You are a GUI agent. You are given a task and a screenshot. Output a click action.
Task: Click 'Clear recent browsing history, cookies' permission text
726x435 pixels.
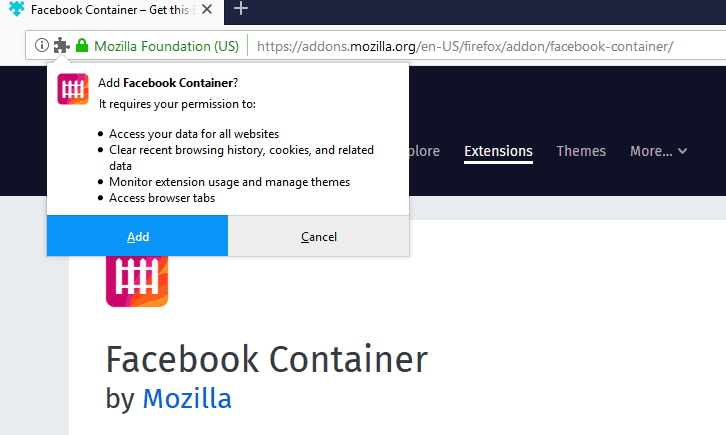coord(241,158)
